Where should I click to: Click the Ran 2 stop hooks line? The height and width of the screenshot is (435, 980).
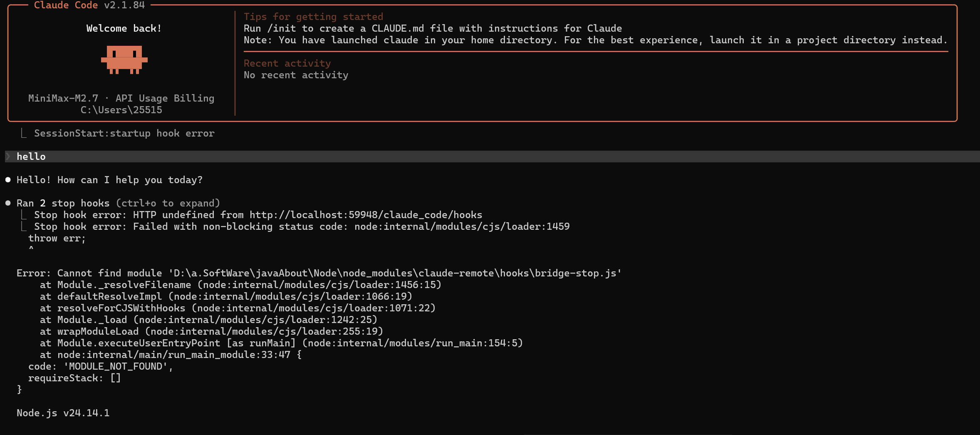63,203
